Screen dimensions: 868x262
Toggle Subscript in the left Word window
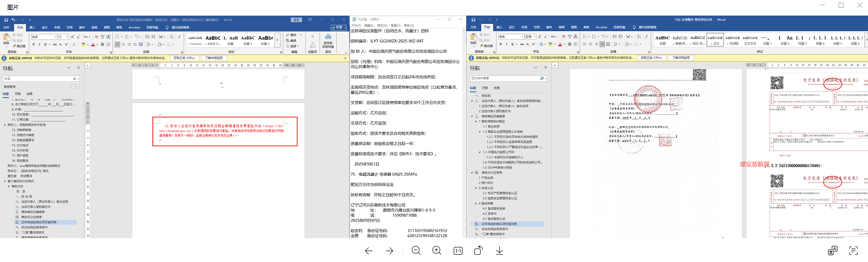(x=61, y=44)
